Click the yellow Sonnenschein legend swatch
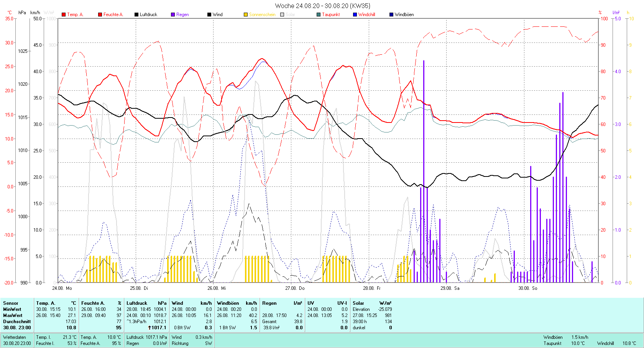 [246, 15]
